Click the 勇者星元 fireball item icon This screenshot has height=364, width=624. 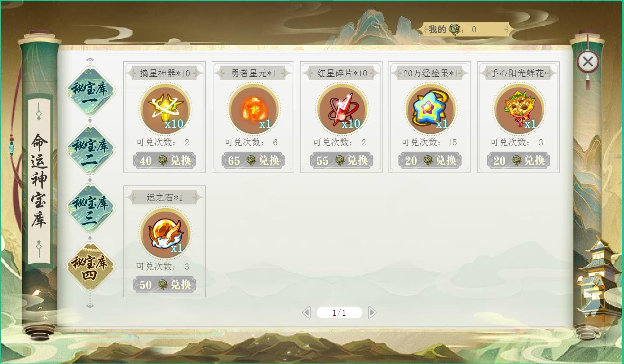point(254,109)
